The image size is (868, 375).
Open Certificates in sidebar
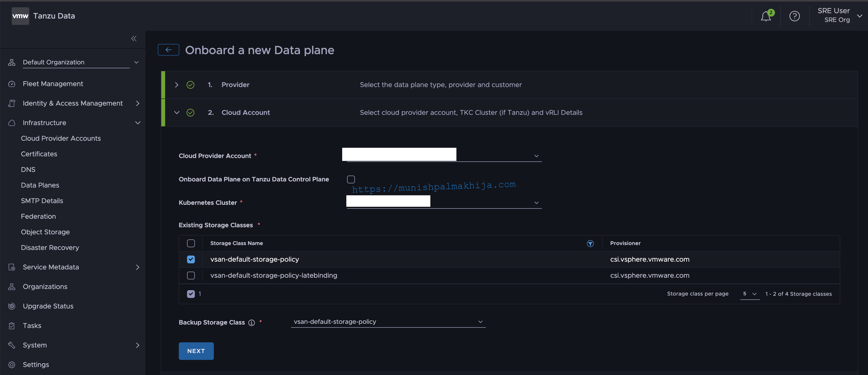(39, 154)
